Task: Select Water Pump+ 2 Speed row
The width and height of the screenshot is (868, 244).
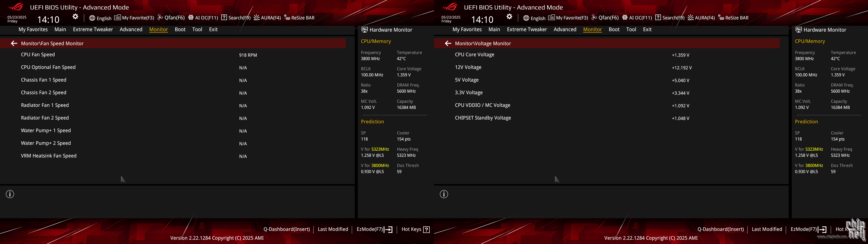Action: point(173,143)
